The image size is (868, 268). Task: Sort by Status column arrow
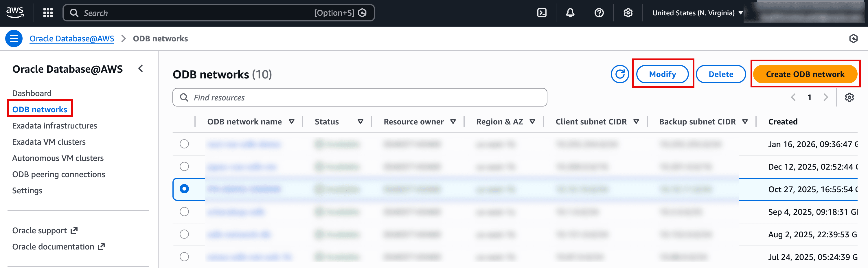tap(361, 122)
